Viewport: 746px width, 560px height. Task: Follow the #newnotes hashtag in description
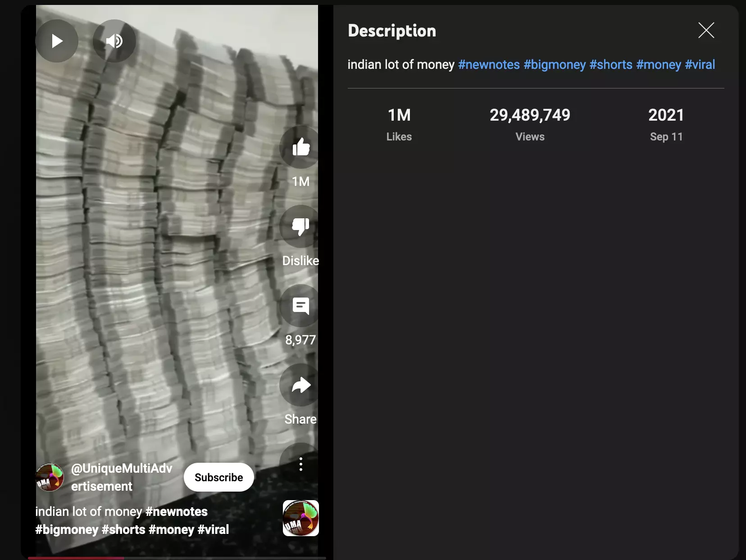coord(489,64)
